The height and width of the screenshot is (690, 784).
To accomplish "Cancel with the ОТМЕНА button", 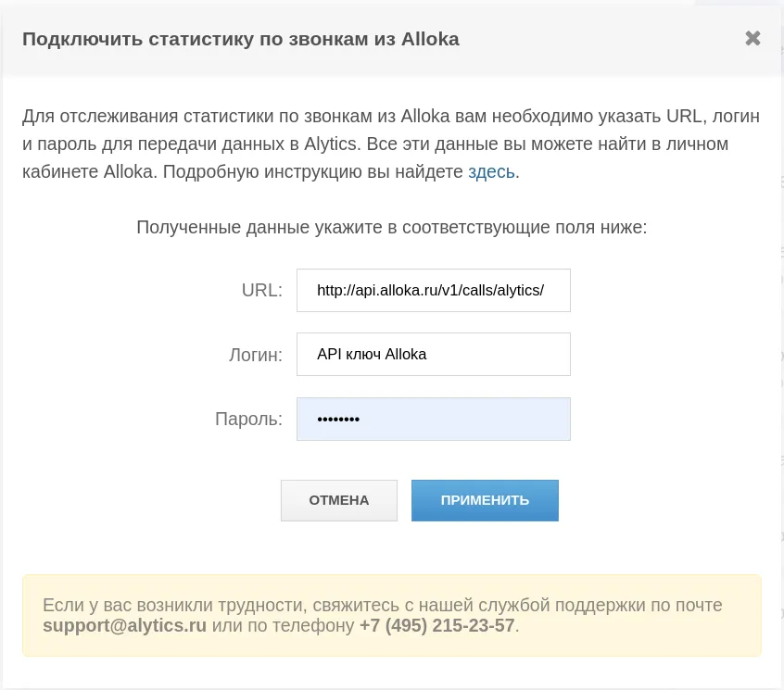I will 339,501.
